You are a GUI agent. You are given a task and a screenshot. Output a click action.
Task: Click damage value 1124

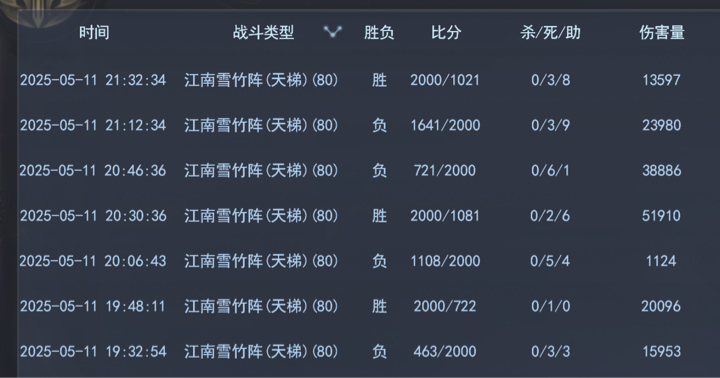coord(661,261)
